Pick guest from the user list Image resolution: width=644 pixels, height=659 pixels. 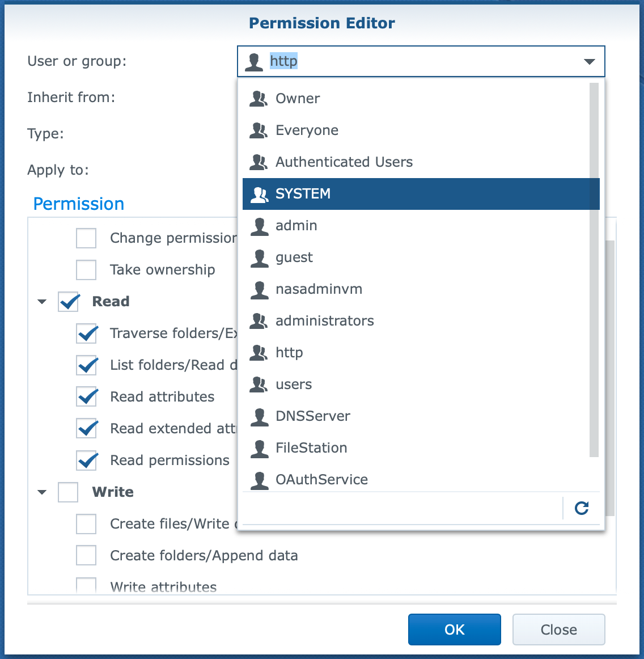(421, 257)
